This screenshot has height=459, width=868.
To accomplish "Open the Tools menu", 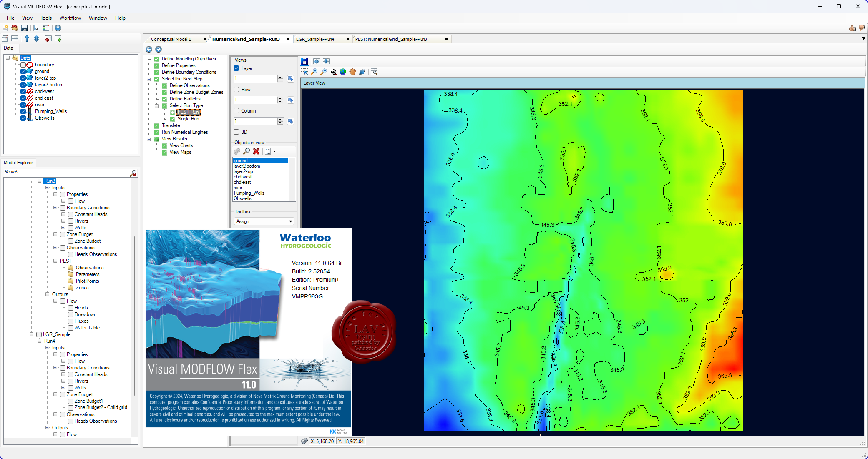I will click(x=46, y=18).
